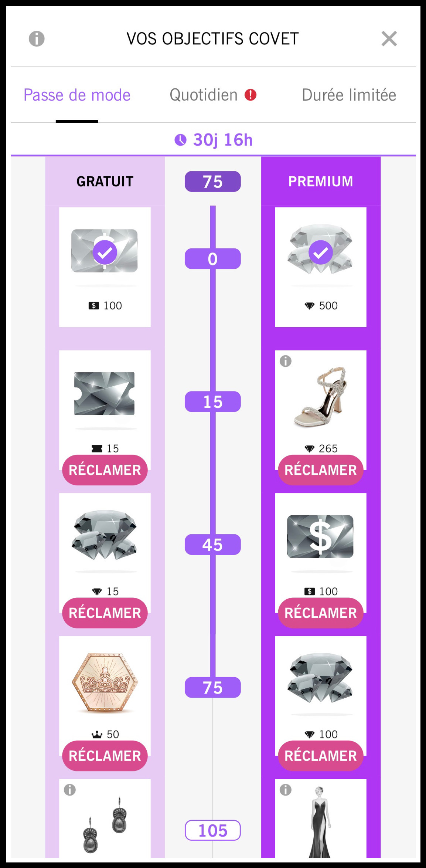Tap the 105 level marker on the progress track
Image resolution: width=426 pixels, height=868 pixels.
pos(213,830)
